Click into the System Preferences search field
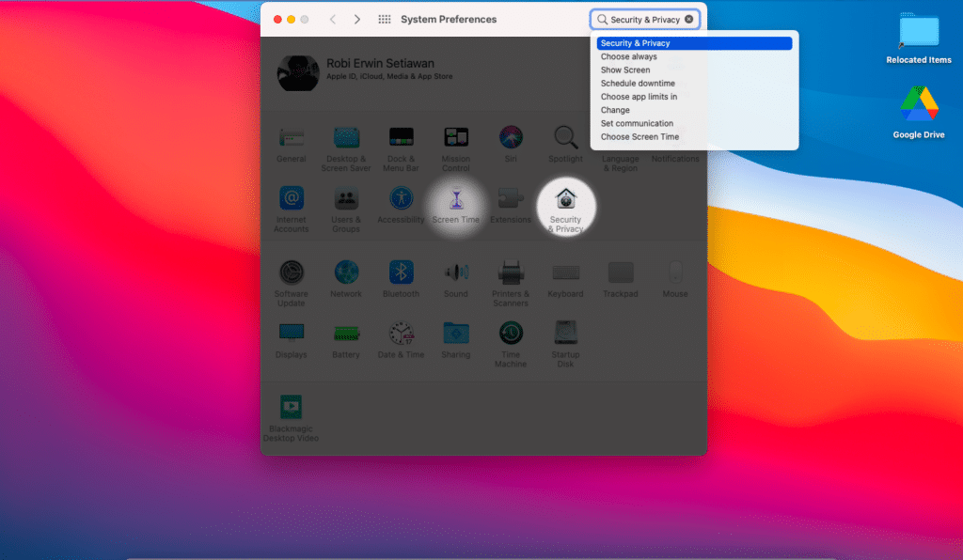Viewport: 963px width, 560px height. tap(644, 19)
